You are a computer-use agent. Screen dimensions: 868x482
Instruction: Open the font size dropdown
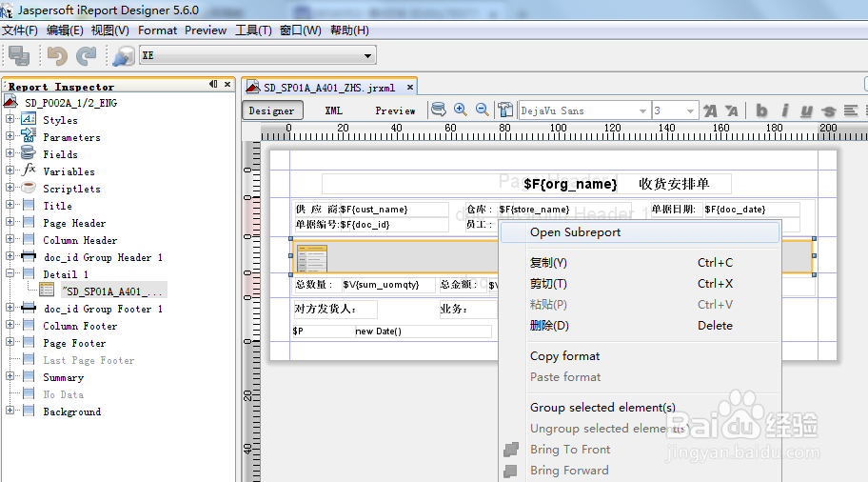(x=690, y=110)
